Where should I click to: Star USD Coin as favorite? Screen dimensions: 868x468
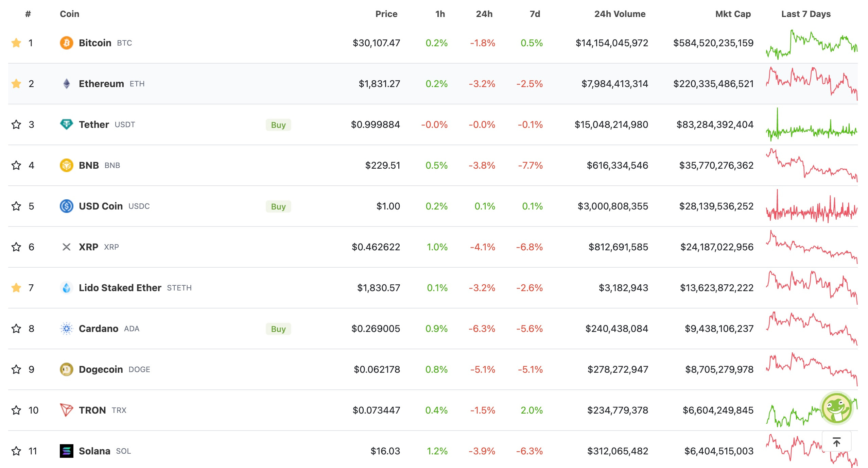pyautogui.click(x=16, y=206)
